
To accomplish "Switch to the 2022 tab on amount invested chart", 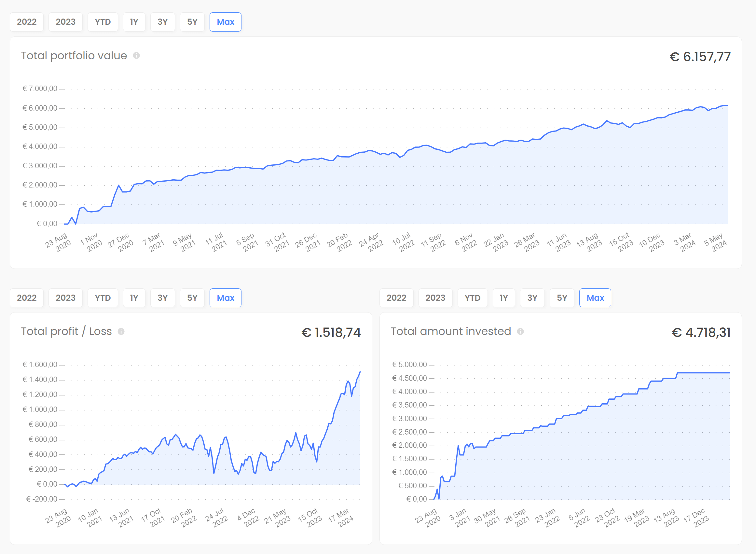I will [397, 298].
